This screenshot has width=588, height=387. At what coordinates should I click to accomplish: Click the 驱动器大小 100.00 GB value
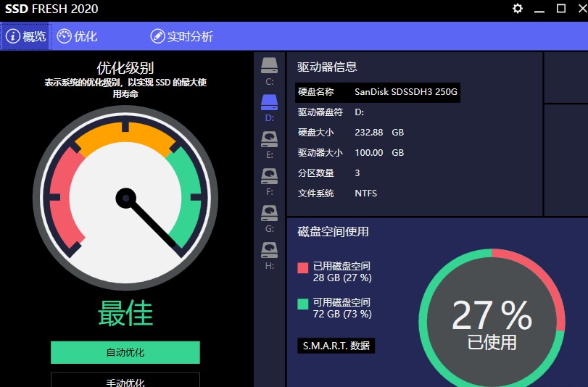pos(379,153)
